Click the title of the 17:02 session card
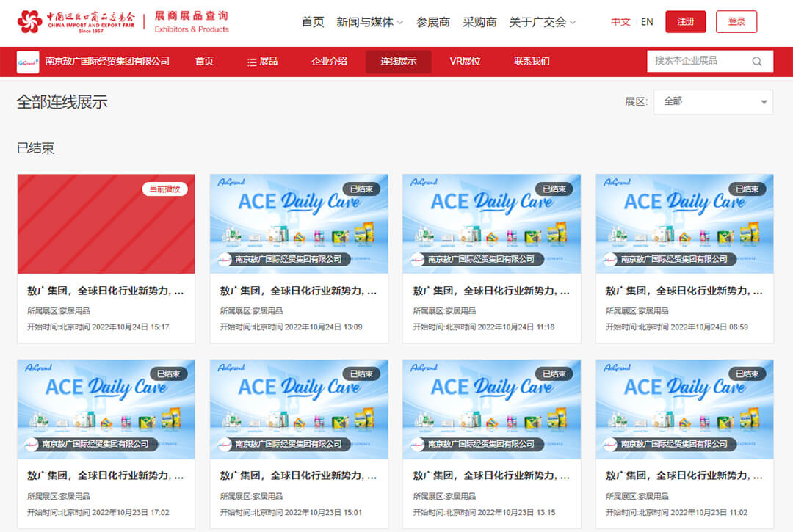The height and width of the screenshot is (532, 793). [x=105, y=475]
